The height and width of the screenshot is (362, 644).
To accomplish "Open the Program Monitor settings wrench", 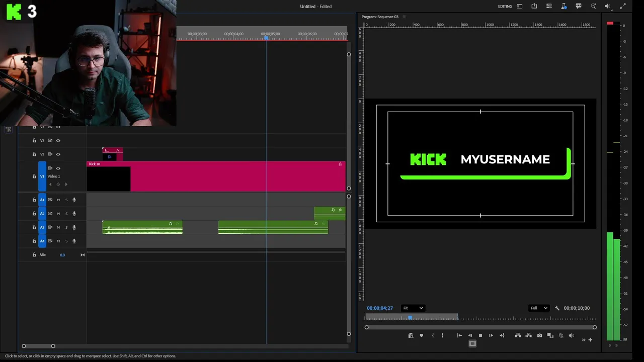I will click(x=557, y=308).
